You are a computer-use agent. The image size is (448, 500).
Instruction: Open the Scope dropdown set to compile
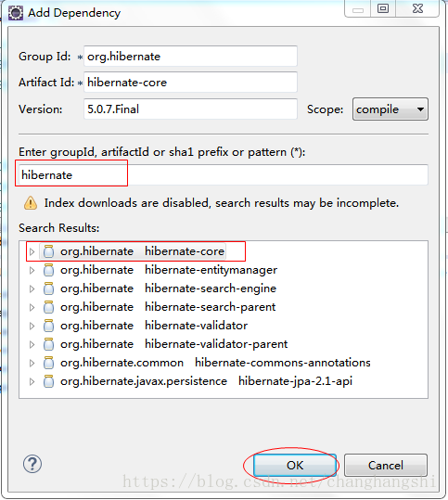pyautogui.click(x=390, y=109)
